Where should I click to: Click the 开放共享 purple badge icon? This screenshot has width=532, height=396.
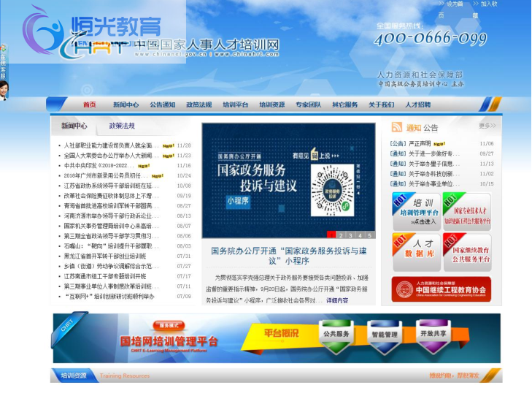coord(433,335)
